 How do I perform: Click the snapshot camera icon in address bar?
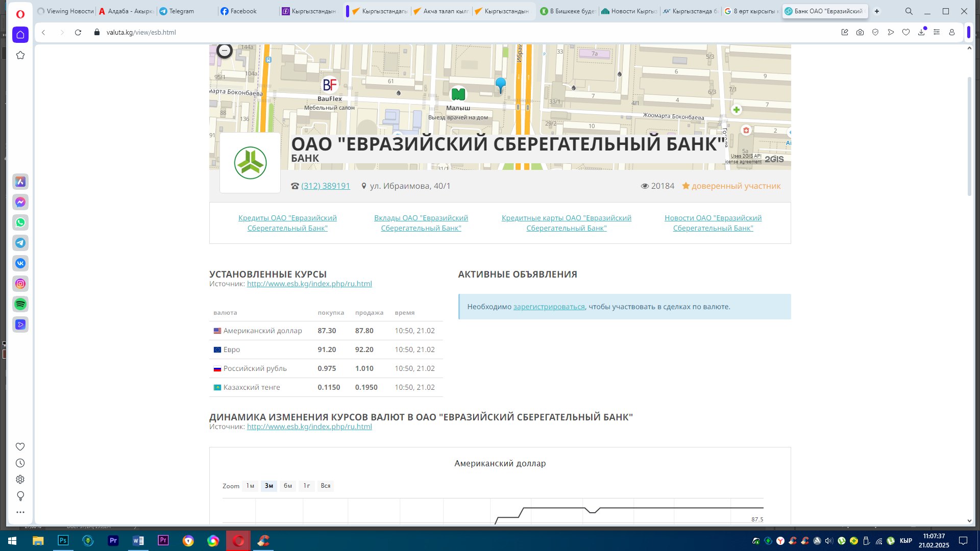(x=860, y=32)
